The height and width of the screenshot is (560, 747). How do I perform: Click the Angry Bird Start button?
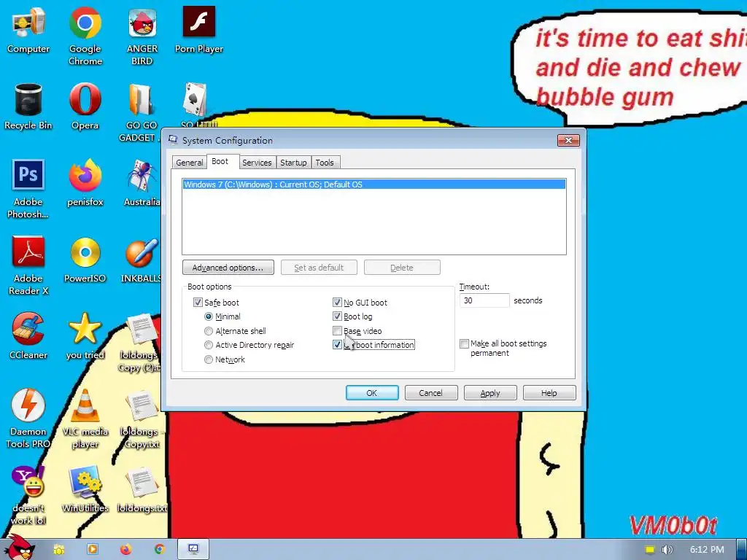[x=20, y=548]
